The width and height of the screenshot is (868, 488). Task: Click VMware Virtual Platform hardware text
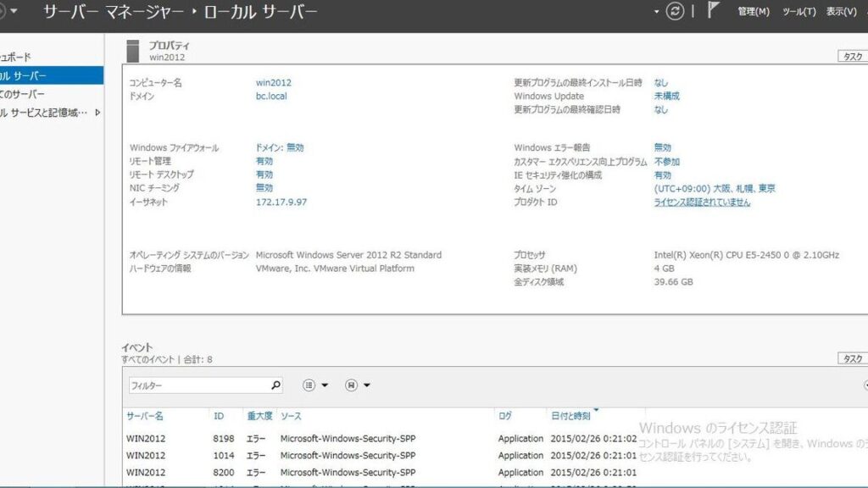coord(335,269)
